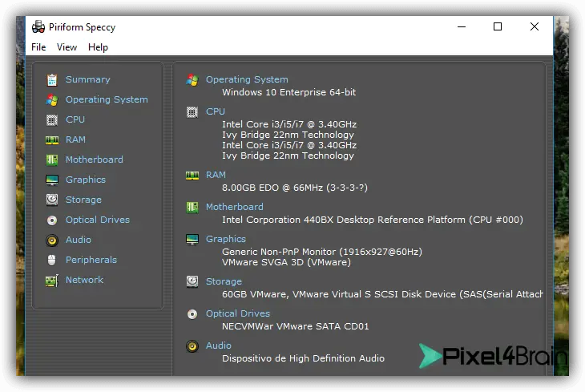Click the Motherboard icon in sidebar
The image size is (585, 392).
click(x=52, y=160)
